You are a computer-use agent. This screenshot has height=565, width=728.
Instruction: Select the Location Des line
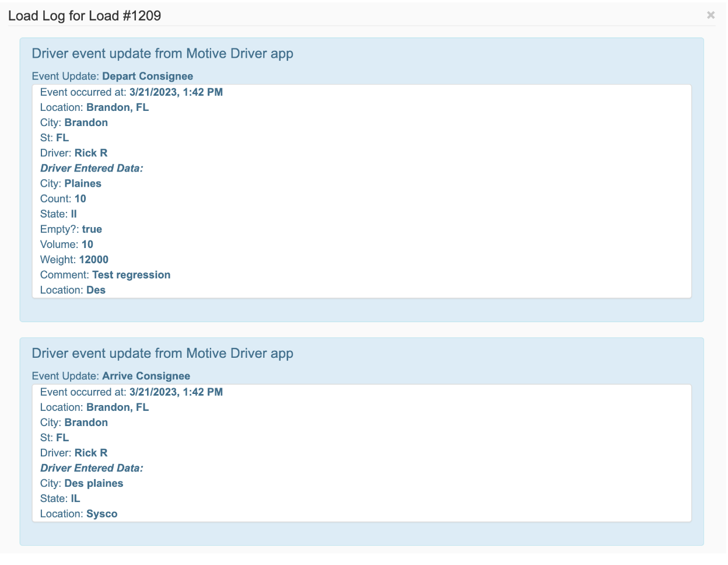point(73,290)
